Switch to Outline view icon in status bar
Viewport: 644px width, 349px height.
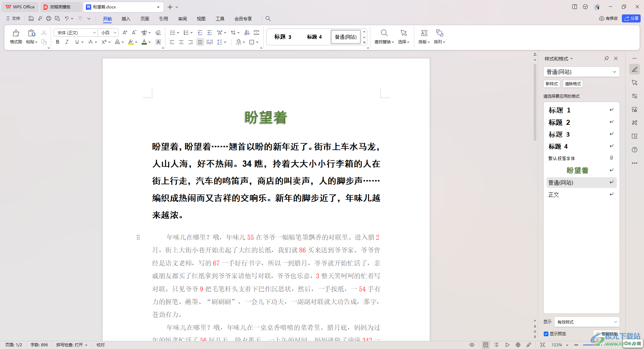click(496, 345)
